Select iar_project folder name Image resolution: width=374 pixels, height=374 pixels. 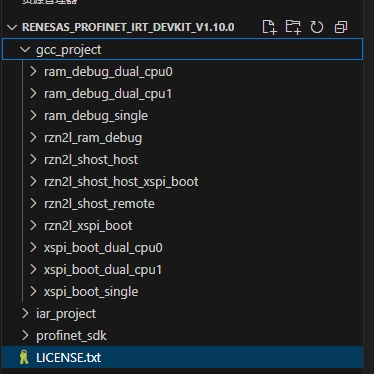tap(66, 314)
